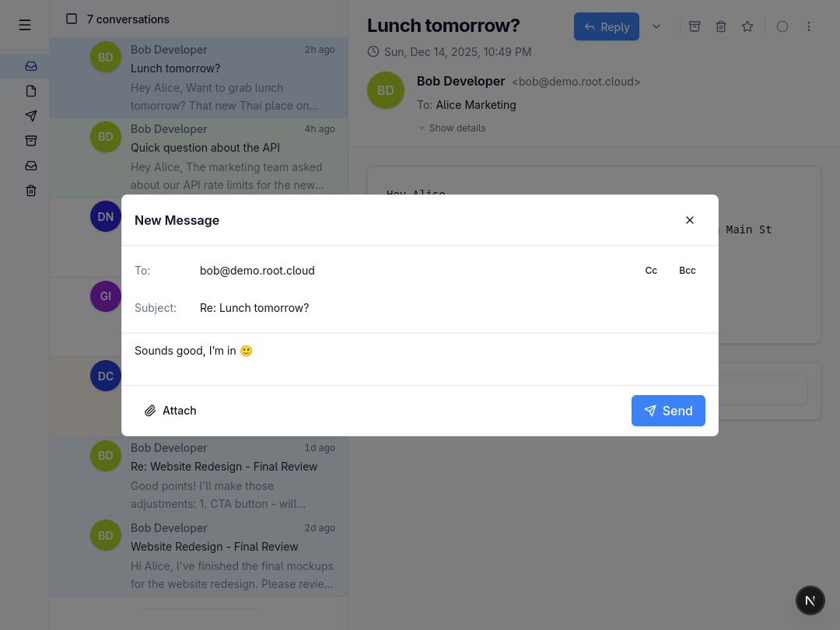Open the three-dot more options menu

[808, 26]
